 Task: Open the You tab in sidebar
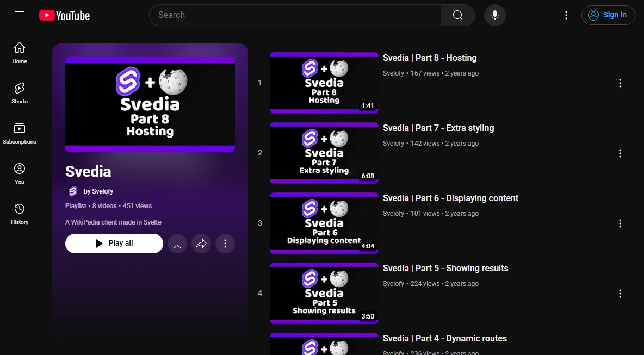[x=19, y=173]
